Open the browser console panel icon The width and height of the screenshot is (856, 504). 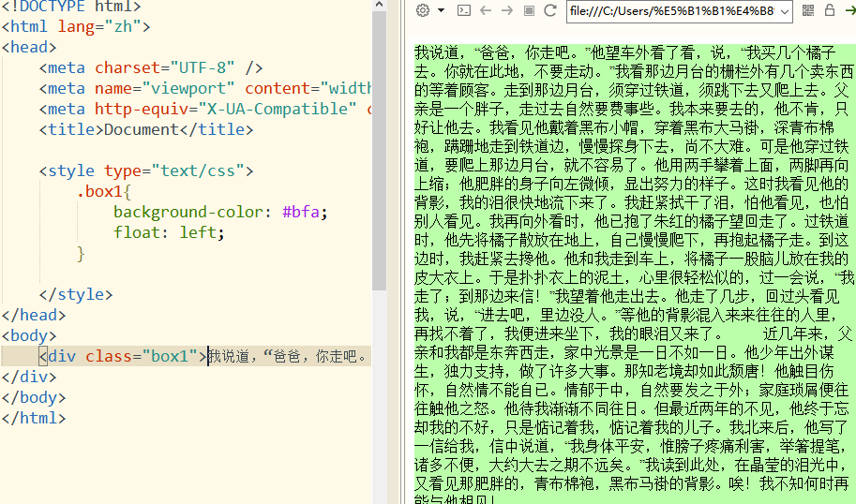click(464, 10)
